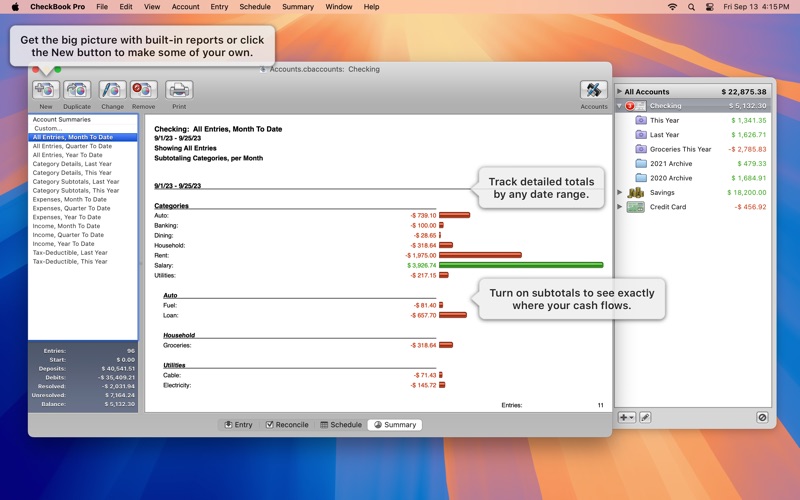Viewport: 800px width, 500px height.
Task: Select Expenses, Year To Date report
Action: pyautogui.click(x=83, y=217)
